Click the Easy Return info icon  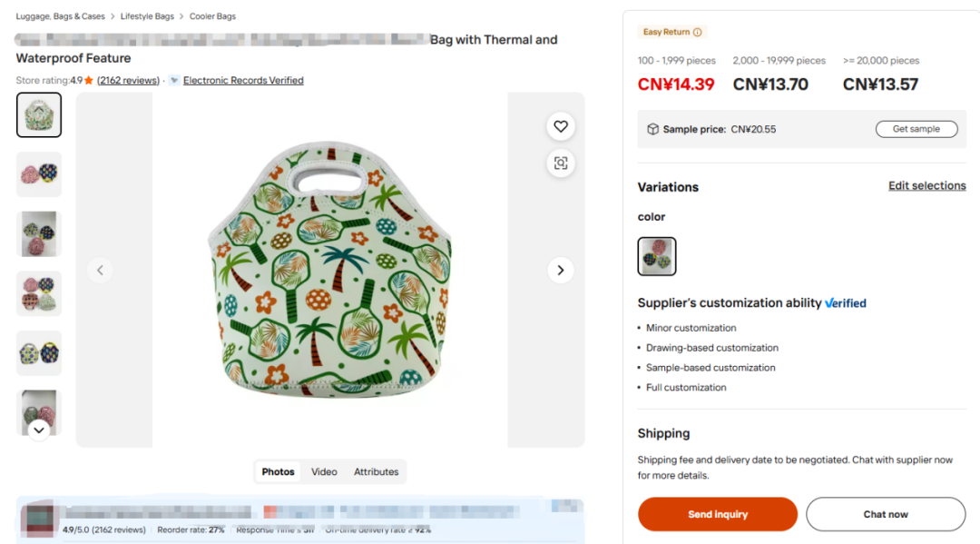click(x=698, y=32)
